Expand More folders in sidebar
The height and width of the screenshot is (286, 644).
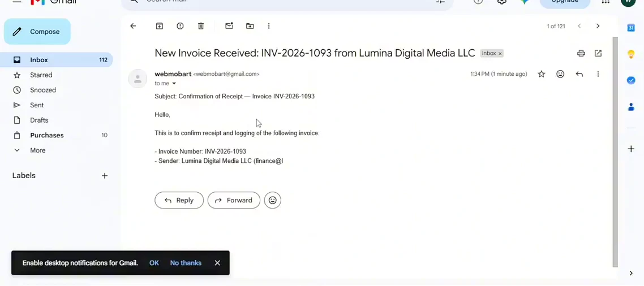tap(56, 150)
